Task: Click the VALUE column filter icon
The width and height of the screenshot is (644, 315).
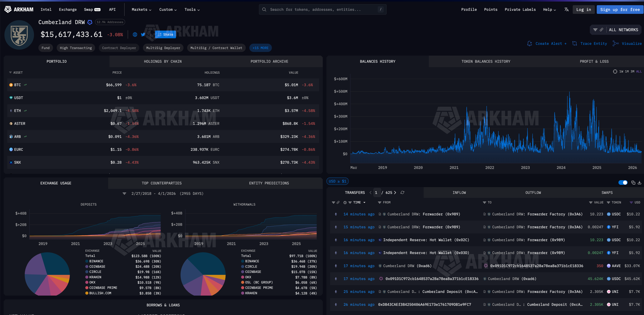Action: click(591, 202)
